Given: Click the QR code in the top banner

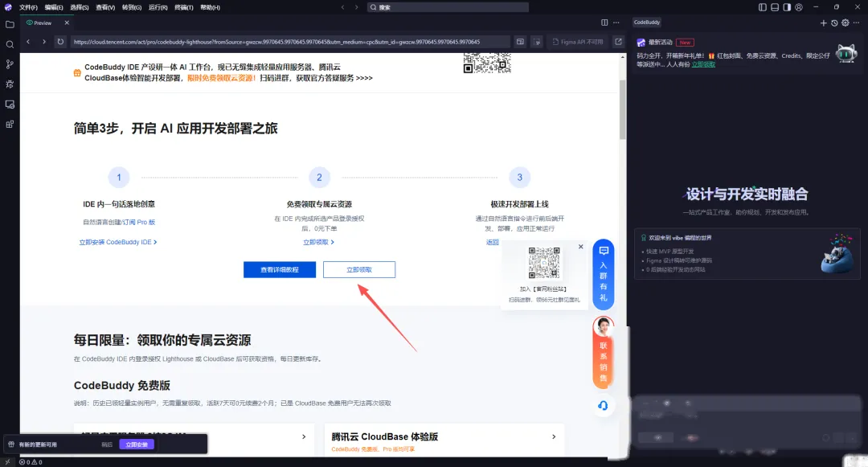Looking at the screenshot, I should click(x=487, y=63).
